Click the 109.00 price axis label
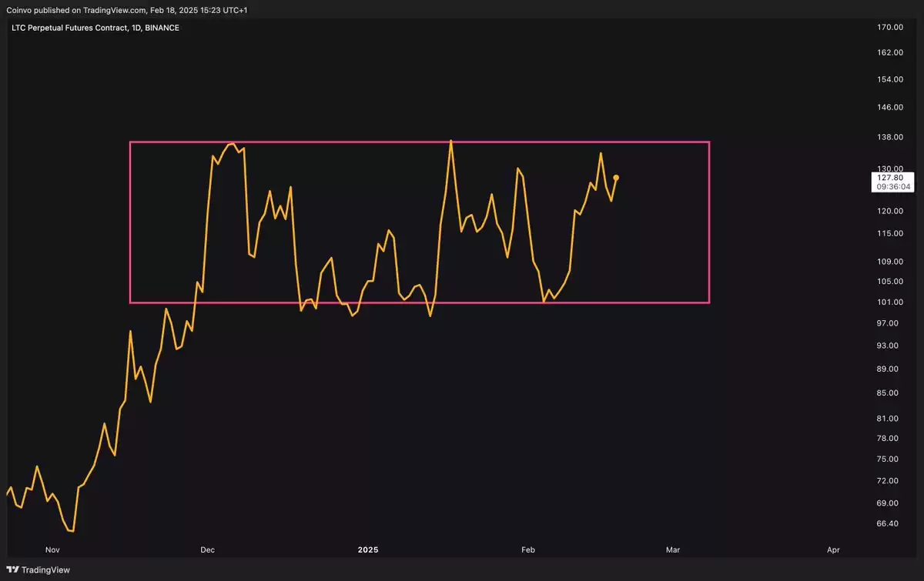 tap(889, 262)
